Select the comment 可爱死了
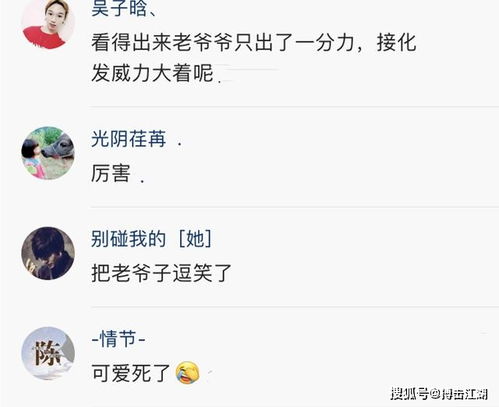This screenshot has width=499, height=407. coord(131,373)
